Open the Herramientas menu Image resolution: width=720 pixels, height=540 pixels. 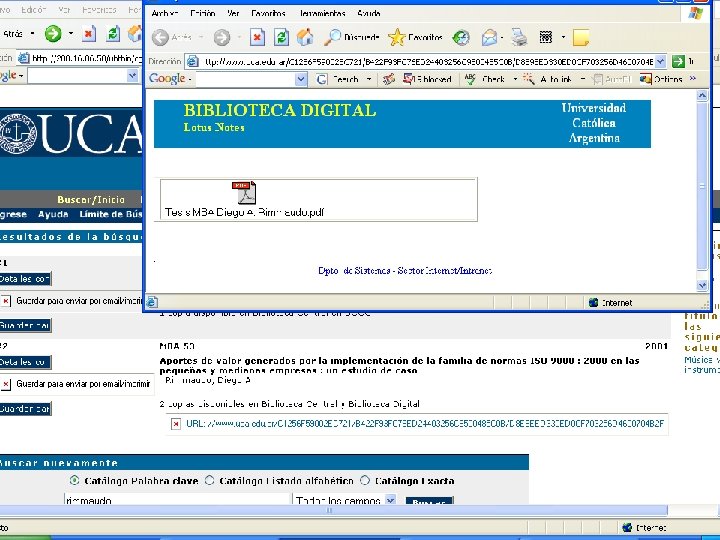click(x=321, y=13)
